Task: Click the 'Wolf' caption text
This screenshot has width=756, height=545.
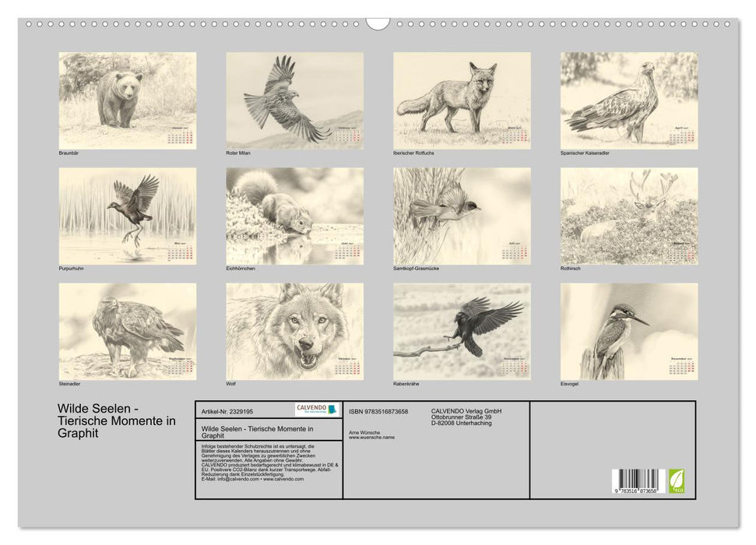Action: pos(231,384)
